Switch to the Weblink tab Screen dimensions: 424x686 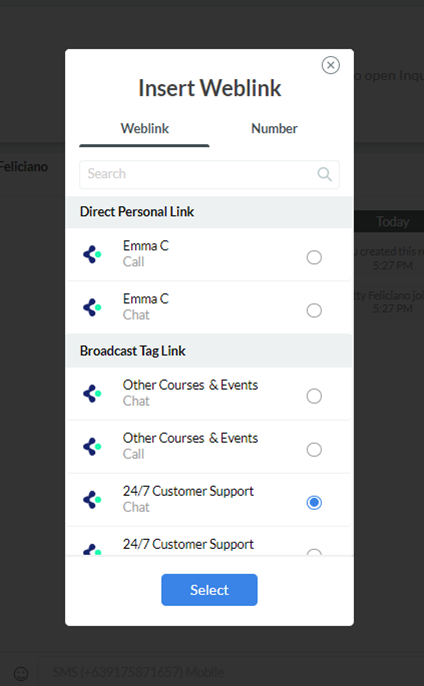click(144, 129)
